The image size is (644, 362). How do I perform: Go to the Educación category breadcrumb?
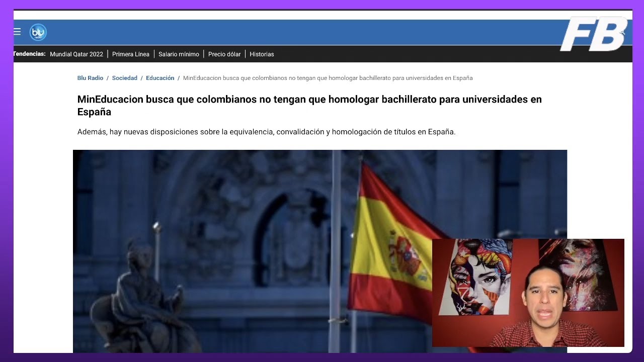pyautogui.click(x=160, y=78)
